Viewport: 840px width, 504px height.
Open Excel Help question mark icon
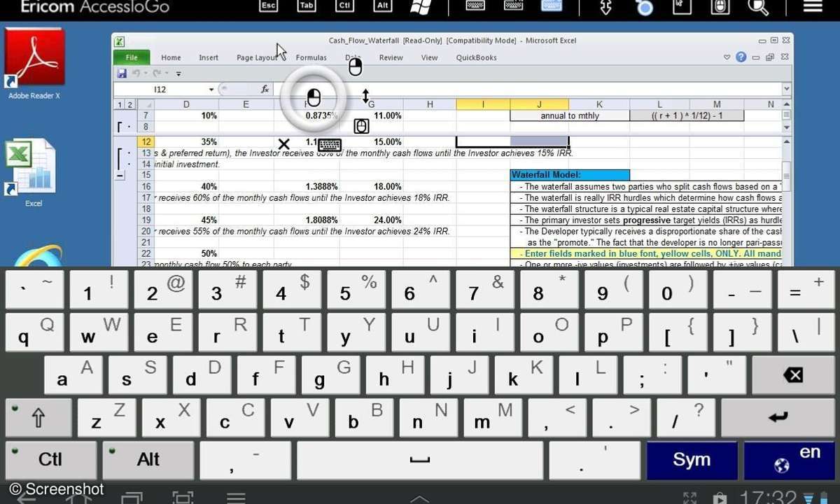point(741,57)
